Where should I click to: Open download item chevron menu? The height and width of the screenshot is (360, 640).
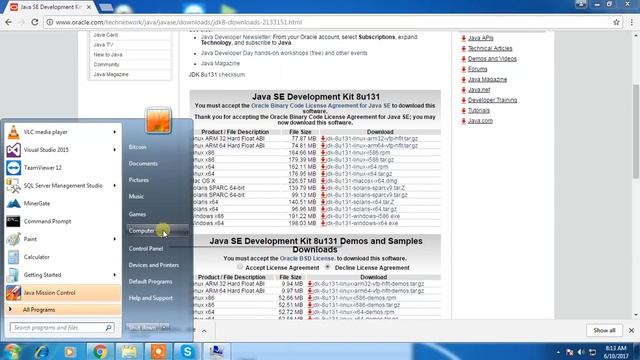pos(204,331)
